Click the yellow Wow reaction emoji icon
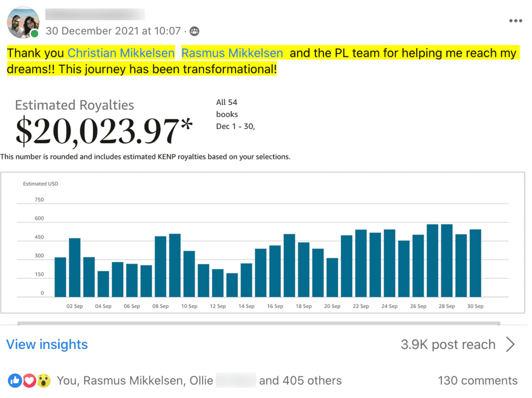The image size is (532, 398). (x=43, y=380)
